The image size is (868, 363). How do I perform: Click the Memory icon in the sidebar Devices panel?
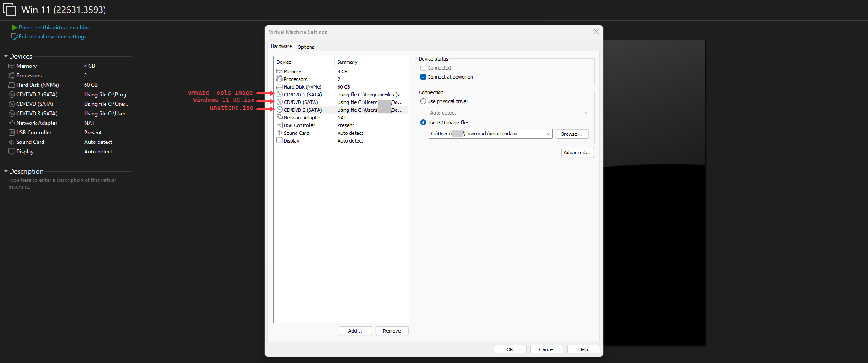click(12, 66)
